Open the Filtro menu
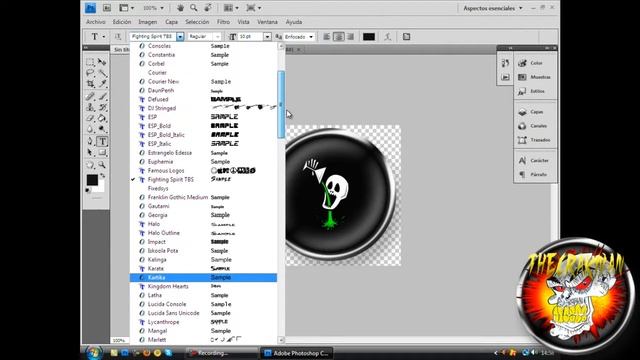Image resolution: width=640 pixels, height=360 pixels. point(223,22)
